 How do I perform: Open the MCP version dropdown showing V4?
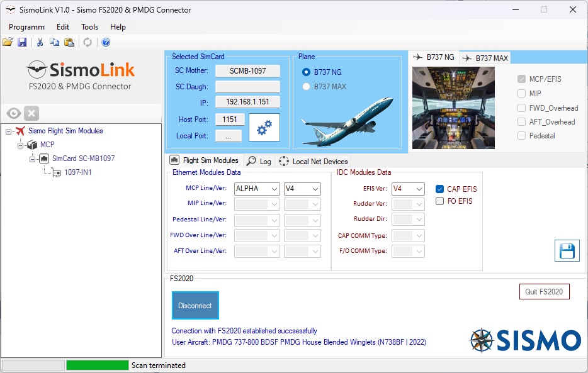[302, 189]
